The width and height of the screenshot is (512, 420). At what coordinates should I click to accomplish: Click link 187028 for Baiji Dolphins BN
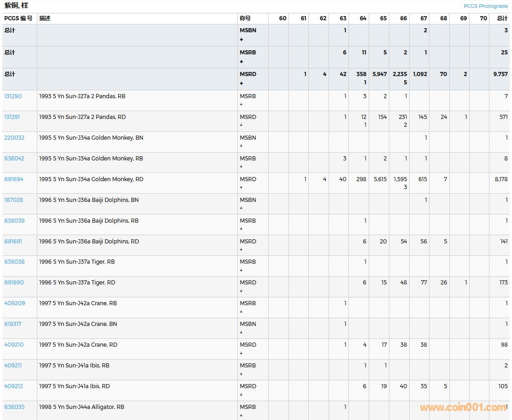(x=14, y=200)
